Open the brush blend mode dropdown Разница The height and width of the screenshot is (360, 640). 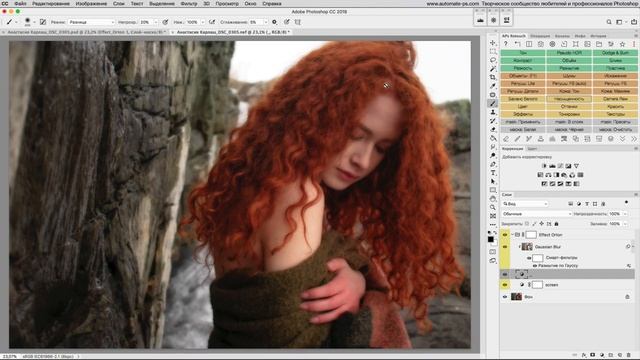point(91,22)
